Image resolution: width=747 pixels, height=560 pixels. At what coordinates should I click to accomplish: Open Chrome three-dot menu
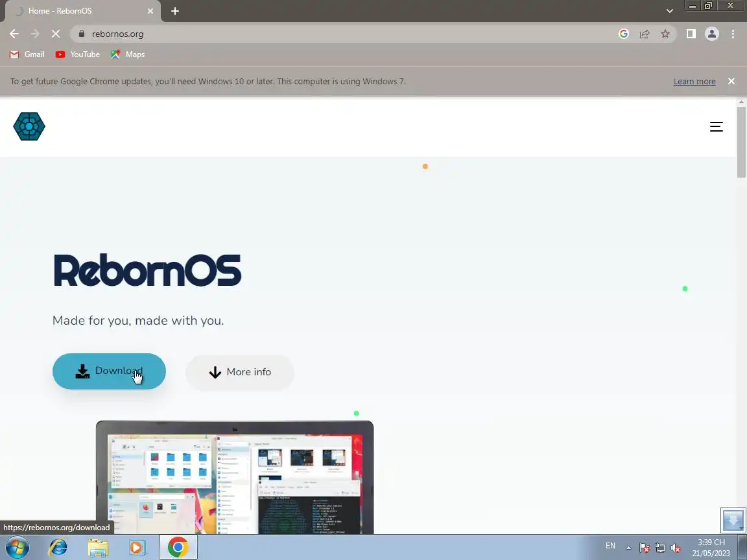tap(733, 34)
